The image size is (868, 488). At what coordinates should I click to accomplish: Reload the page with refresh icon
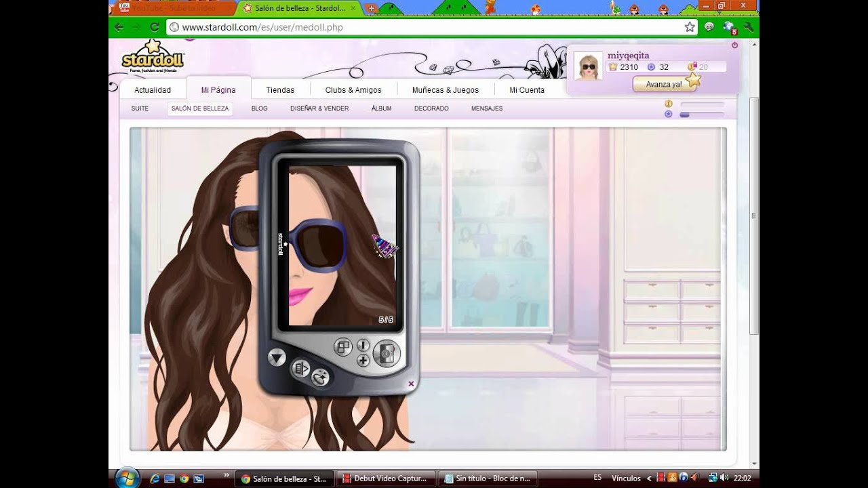pyautogui.click(x=155, y=27)
